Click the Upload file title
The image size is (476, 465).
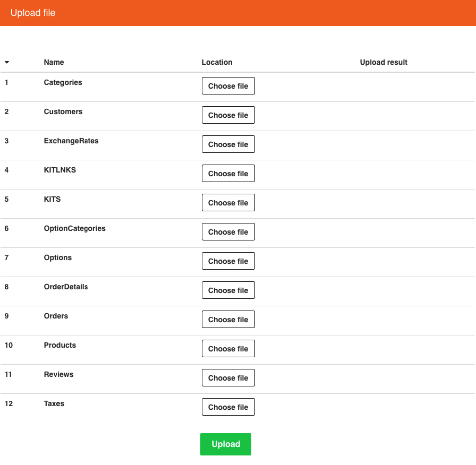click(33, 13)
